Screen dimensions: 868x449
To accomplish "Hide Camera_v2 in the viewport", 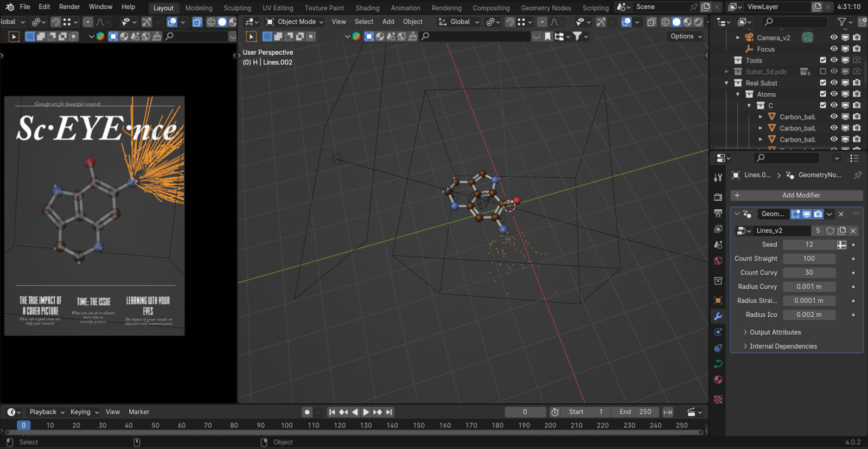I will (834, 37).
